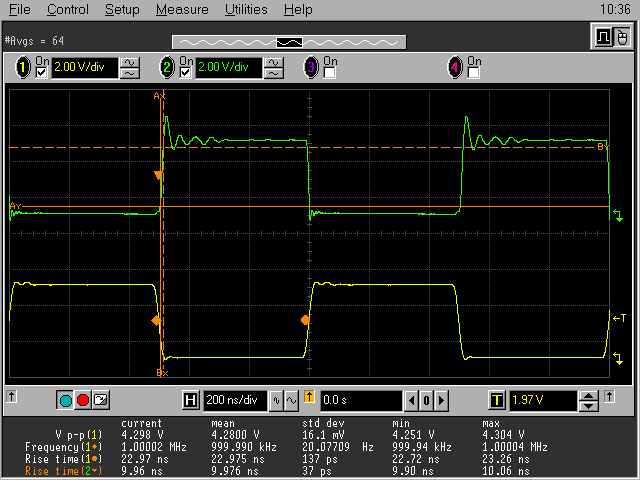Click the orange circle measurement marker on channel 1
Image resolution: width=640 pixels, height=480 pixels.
305,320
